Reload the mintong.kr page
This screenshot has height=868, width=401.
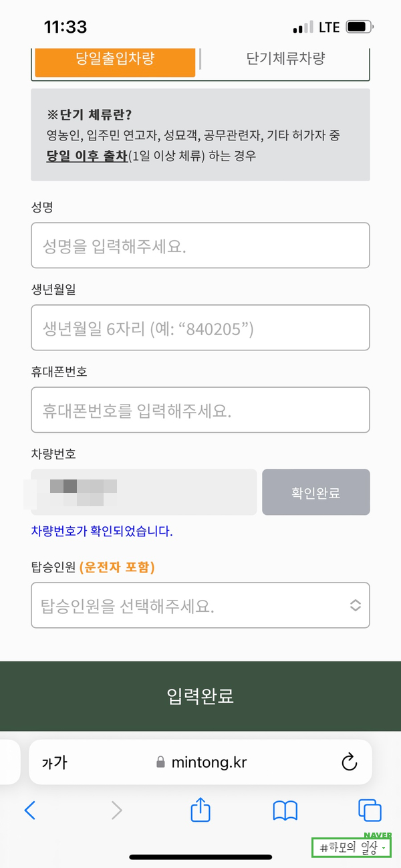click(349, 762)
